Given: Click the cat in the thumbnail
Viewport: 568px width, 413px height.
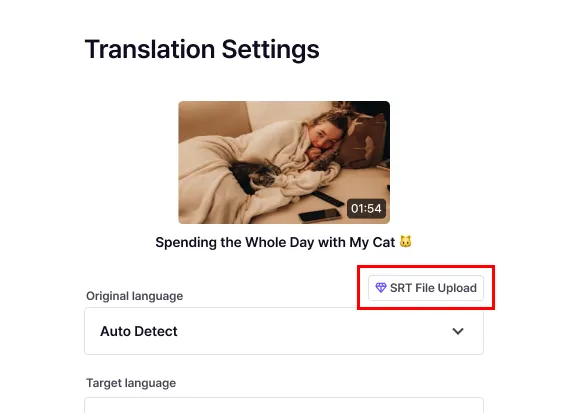Looking at the screenshot, I should (x=255, y=176).
